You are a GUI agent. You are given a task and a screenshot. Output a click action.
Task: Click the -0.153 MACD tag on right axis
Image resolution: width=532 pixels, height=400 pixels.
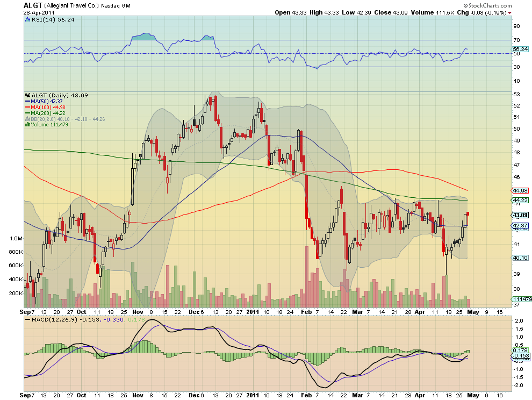(520, 355)
